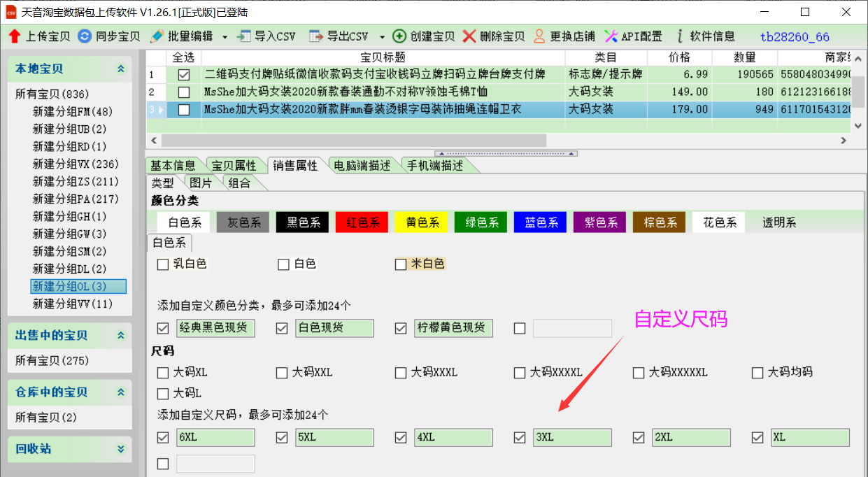Open the 图片 sub-tab
The width and height of the screenshot is (868, 477).
coord(201,183)
